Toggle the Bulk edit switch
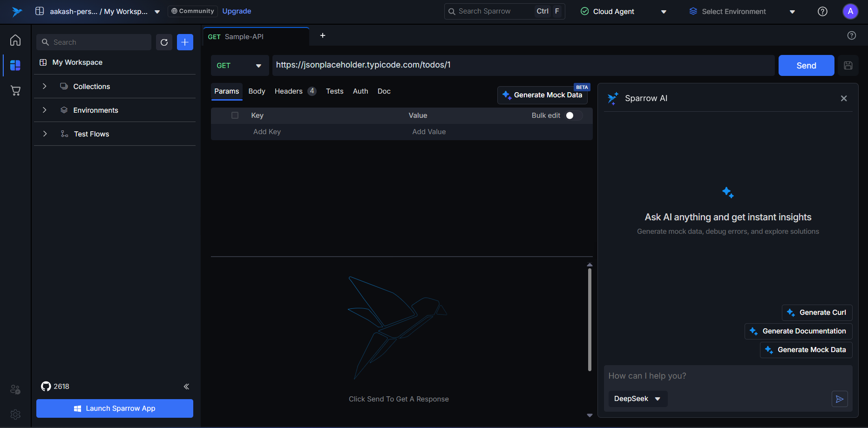 pos(573,115)
